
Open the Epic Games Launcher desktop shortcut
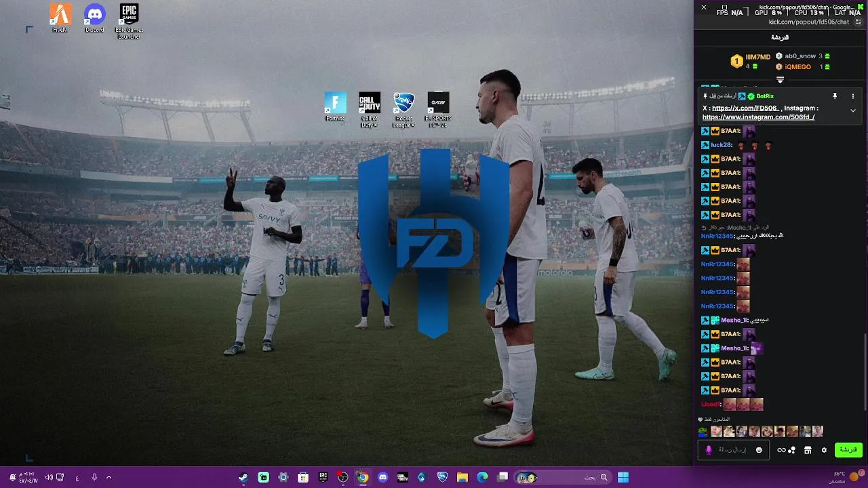129,21
